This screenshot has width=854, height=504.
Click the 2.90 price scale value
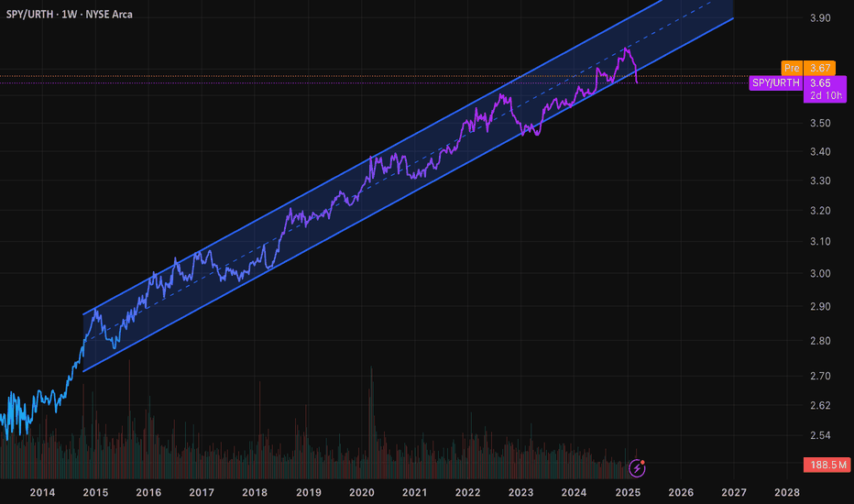pos(820,306)
